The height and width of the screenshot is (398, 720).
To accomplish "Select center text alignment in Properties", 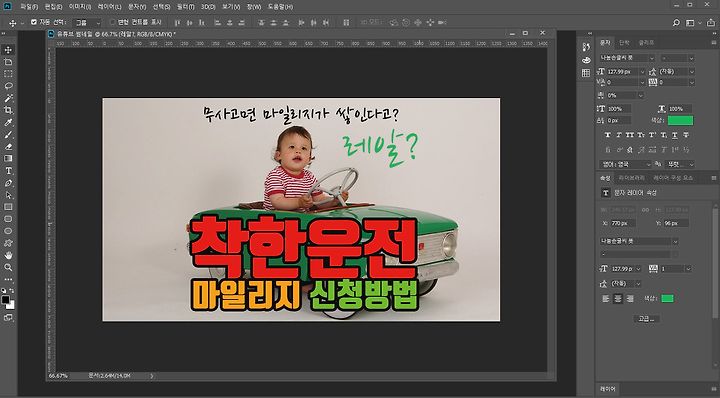I will tap(618, 298).
